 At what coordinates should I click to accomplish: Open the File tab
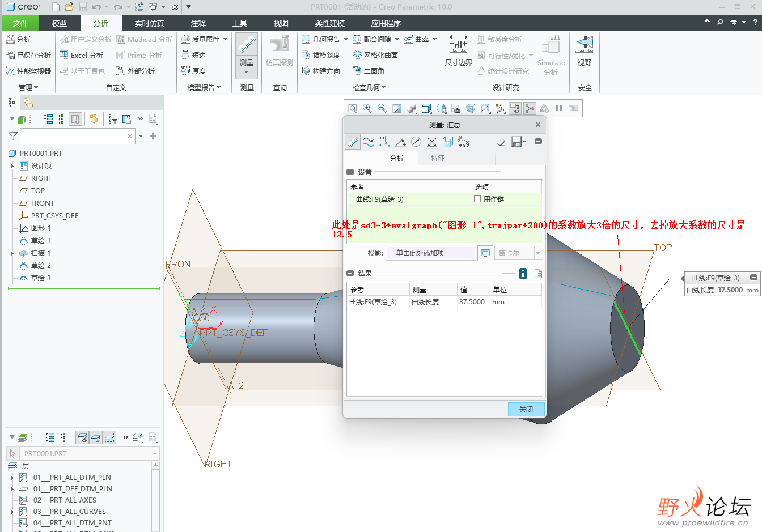click(20, 23)
